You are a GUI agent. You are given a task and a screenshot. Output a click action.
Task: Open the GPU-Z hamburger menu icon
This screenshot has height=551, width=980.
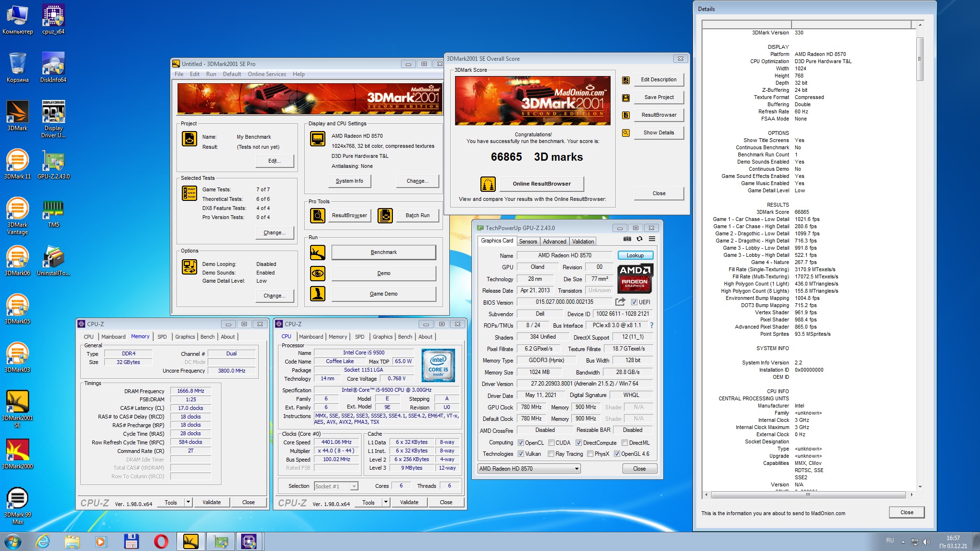tap(652, 239)
